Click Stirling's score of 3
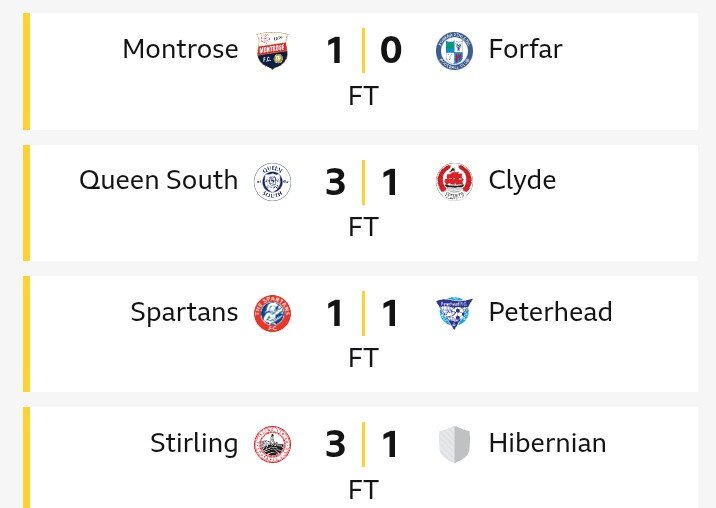 pyautogui.click(x=335, y=445)
